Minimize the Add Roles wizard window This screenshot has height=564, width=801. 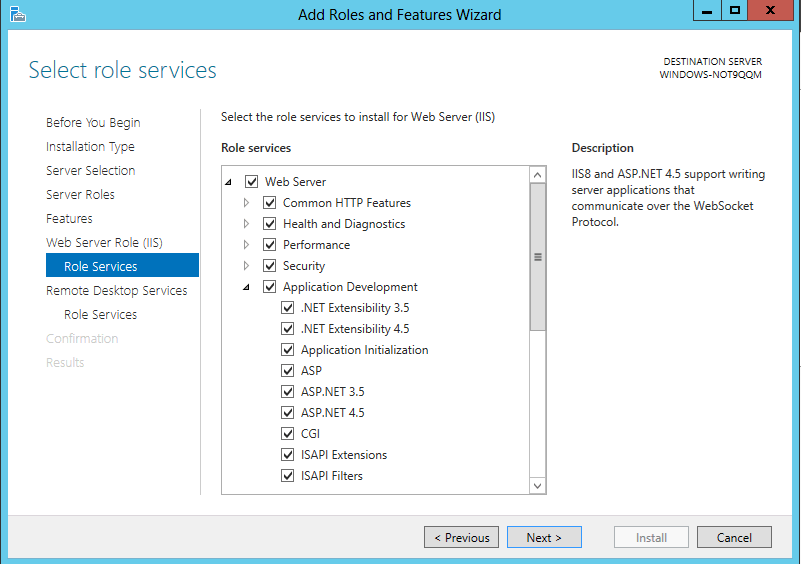707,11
